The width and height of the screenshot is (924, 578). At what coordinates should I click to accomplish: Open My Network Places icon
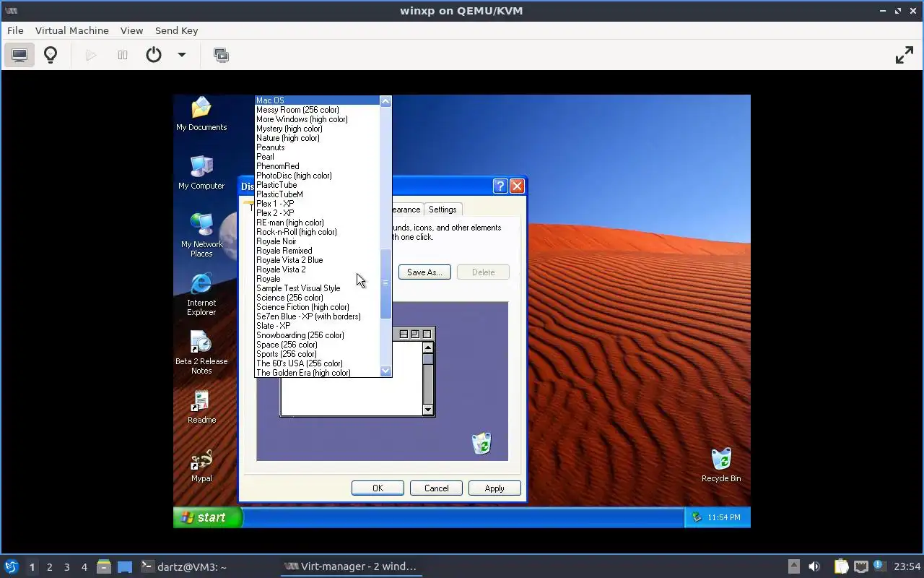pos(201,235)
